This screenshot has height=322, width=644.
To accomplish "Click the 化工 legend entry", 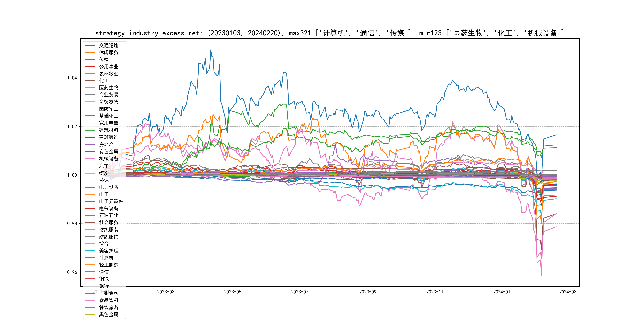I will [x=104, y=81].
